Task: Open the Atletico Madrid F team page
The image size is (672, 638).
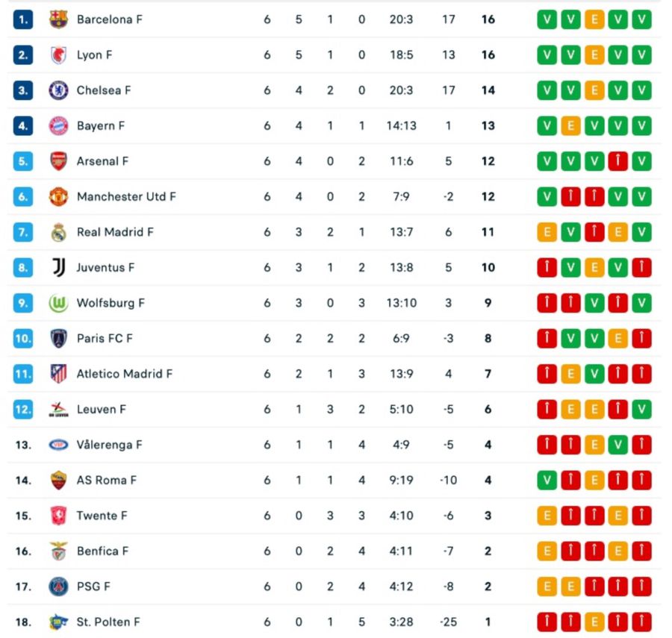Action: point(124,374)
